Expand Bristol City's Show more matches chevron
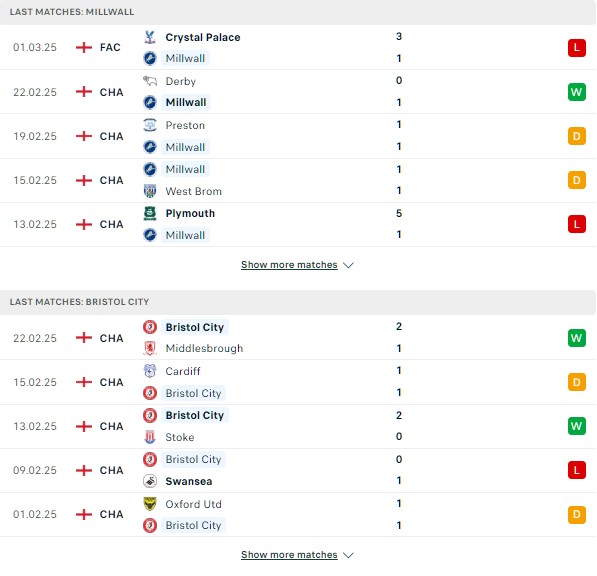Viewport: 597px width, 576px height. click(348, 555)
